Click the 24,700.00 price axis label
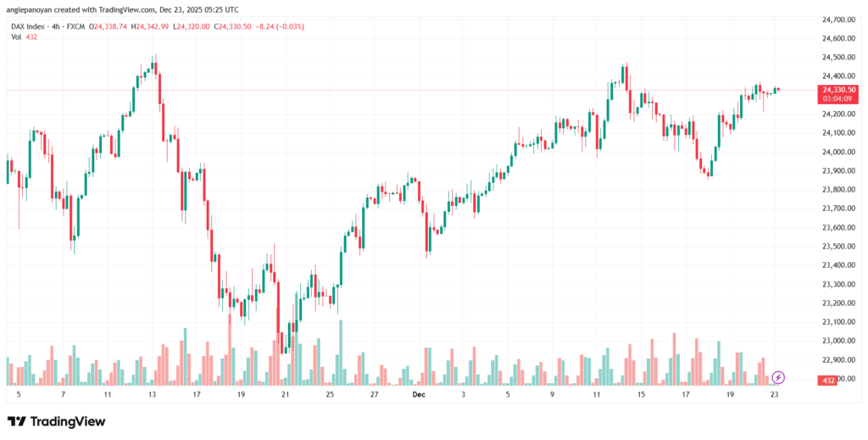Screen dimensions: 868x440 (837, 19)
